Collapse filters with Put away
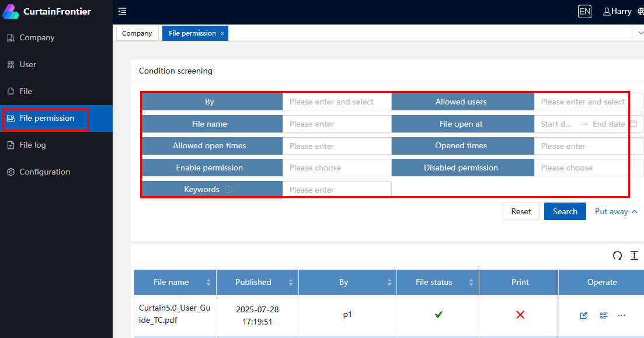 pyautogui.click(x=616, y=211)
